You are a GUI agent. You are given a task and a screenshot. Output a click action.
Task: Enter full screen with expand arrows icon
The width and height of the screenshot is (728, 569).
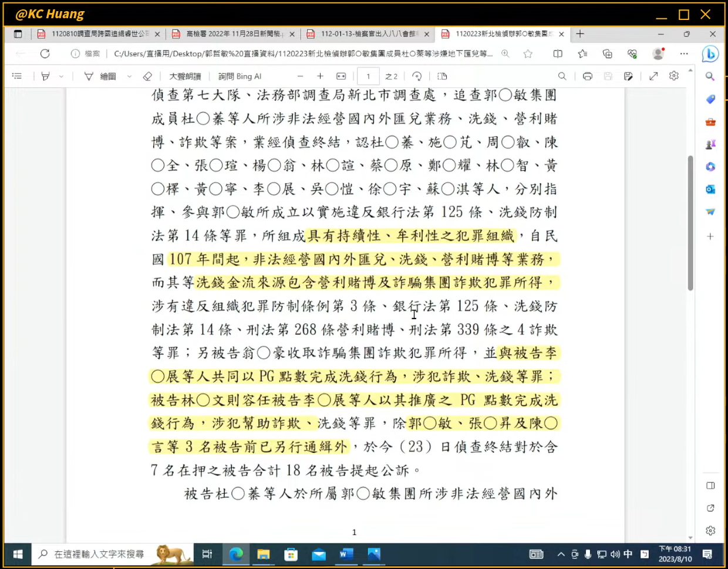pyautogui.click(x=653, y=76)
